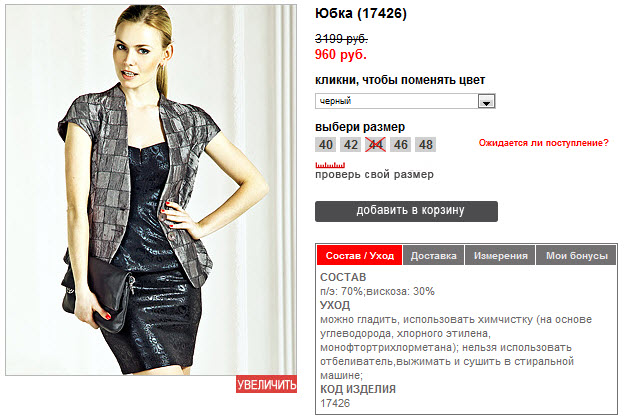This screenshot has width=628, height=420.
Task: Click the red 960 руб. price
Action: point(341,54)
